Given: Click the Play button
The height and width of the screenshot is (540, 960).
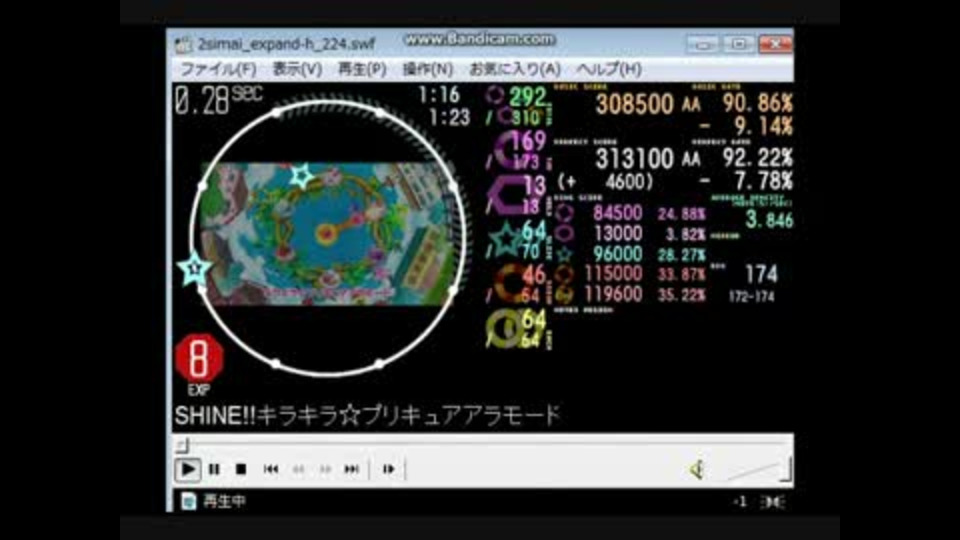Looking at the screenshot, I should coord(187,470).
